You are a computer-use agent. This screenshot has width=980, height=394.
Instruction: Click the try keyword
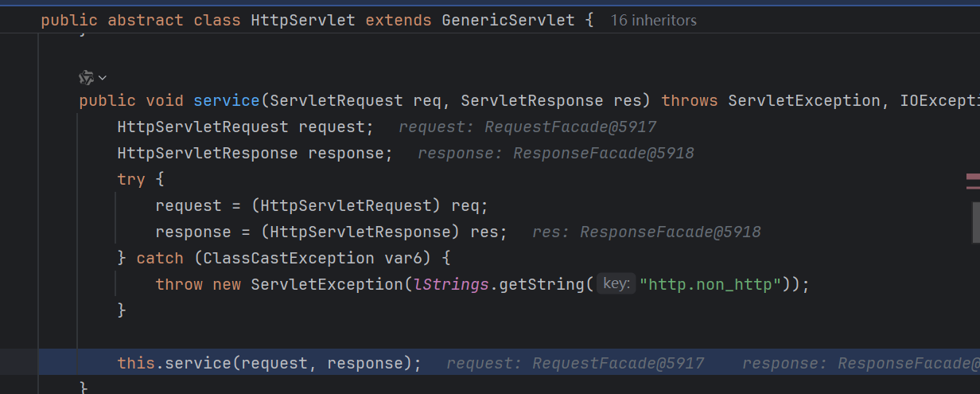pos(131,179)
